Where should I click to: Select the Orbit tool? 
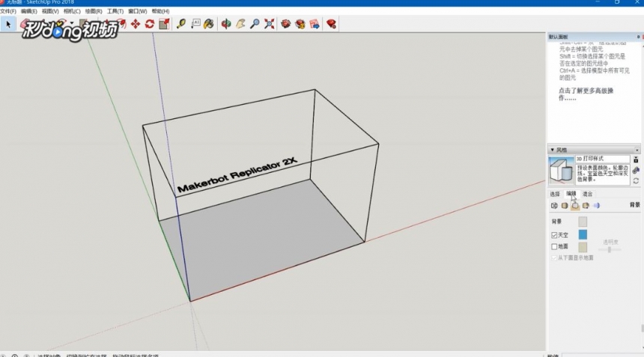pos(226,24)
